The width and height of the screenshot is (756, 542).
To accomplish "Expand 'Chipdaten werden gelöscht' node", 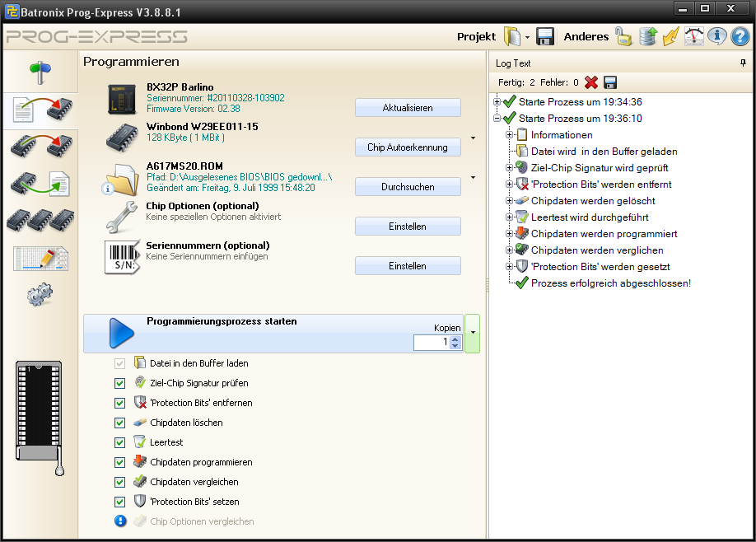I will click(509, 201).
